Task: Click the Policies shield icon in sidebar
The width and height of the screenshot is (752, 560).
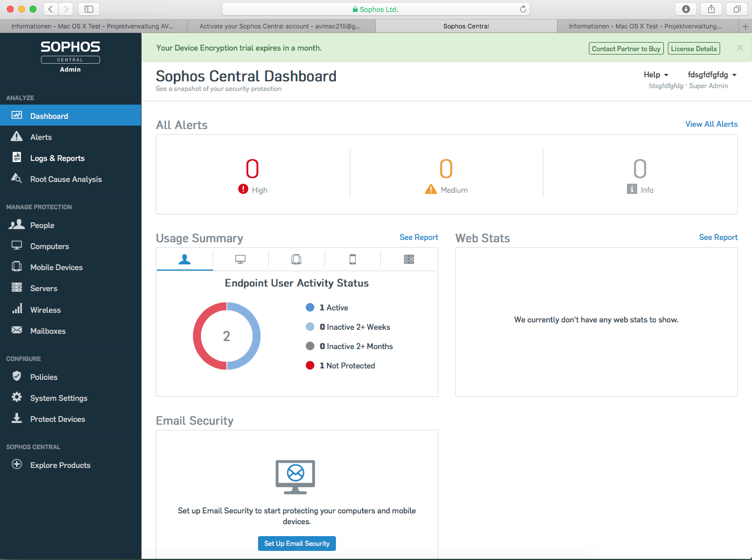Action: [17, 377]
